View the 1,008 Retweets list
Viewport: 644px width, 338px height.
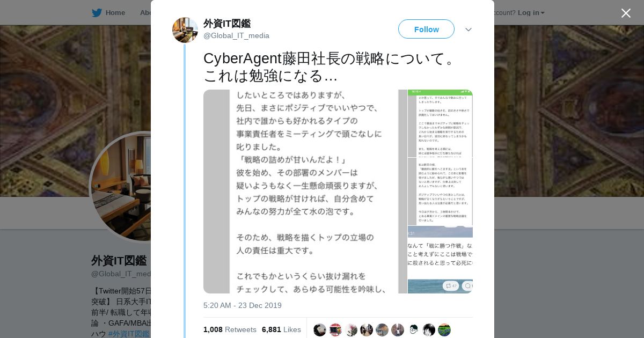point(230,329)
